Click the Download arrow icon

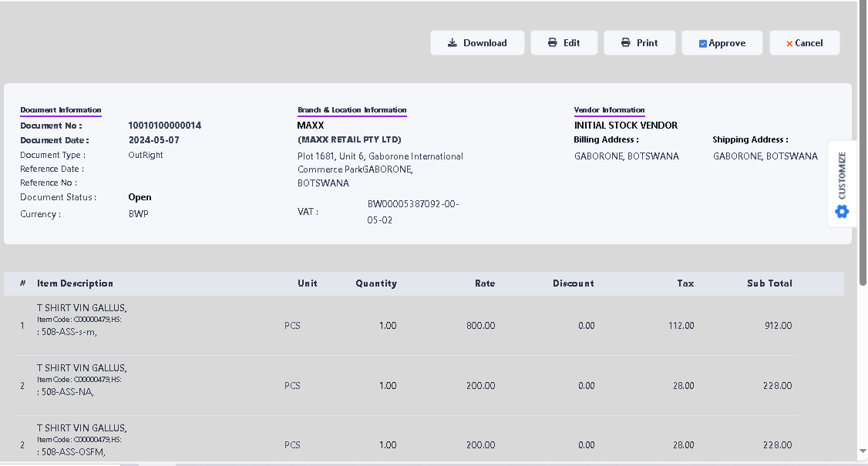coord(453,43)
